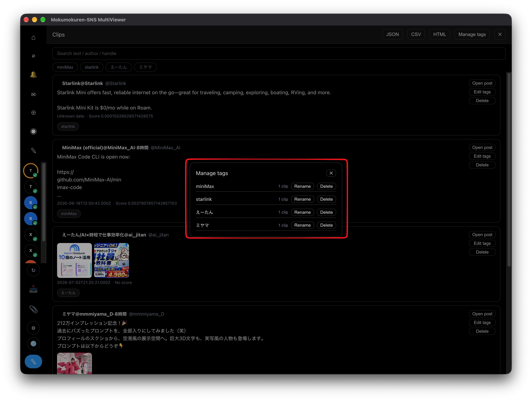
Task: Click the @MiniMax_AI handle text
Action: click(165, 148)
